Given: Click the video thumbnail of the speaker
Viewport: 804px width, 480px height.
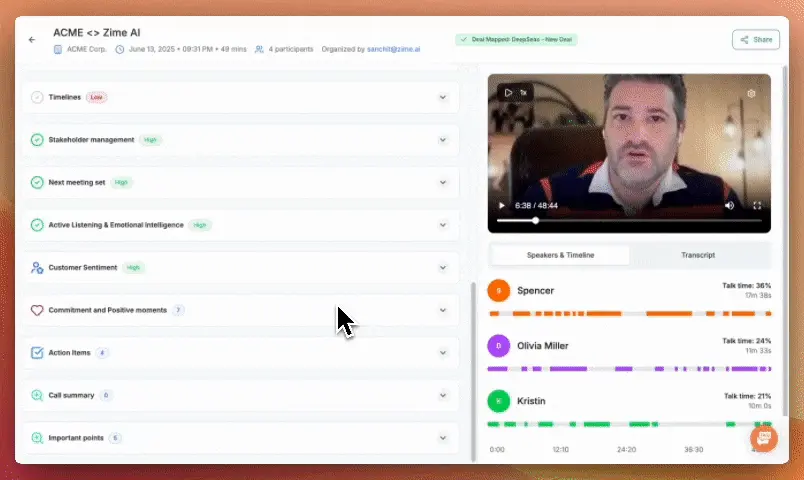Looking at the screenshot, I should 629,153.
